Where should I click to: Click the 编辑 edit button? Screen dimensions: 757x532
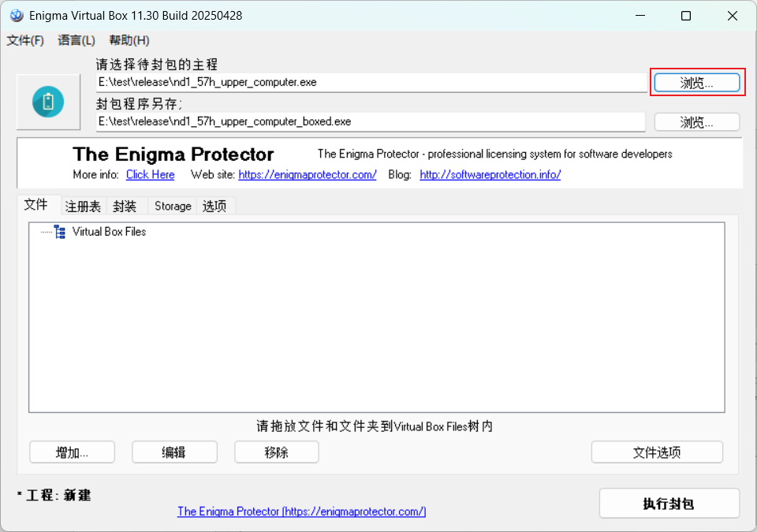(174, 452)
